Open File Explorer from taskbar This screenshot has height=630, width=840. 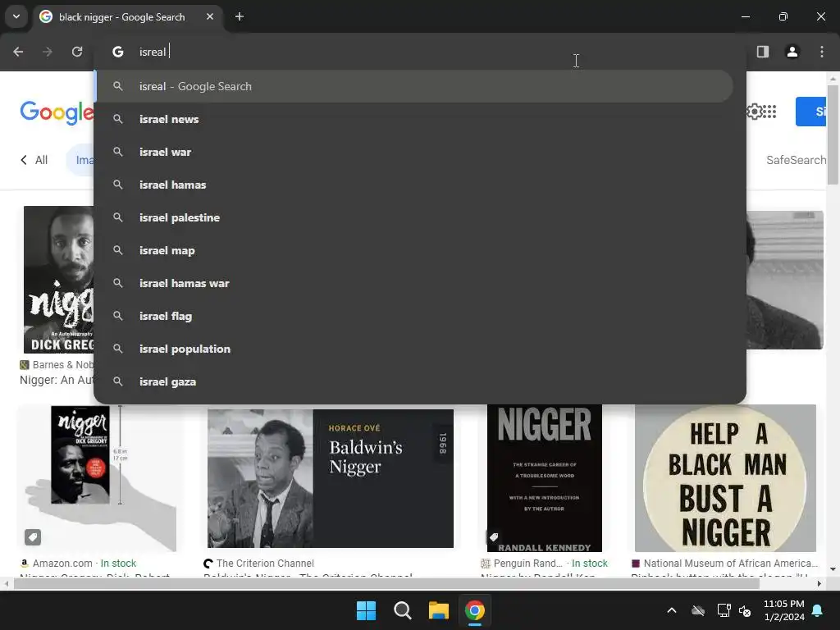[x=439, y=610]
